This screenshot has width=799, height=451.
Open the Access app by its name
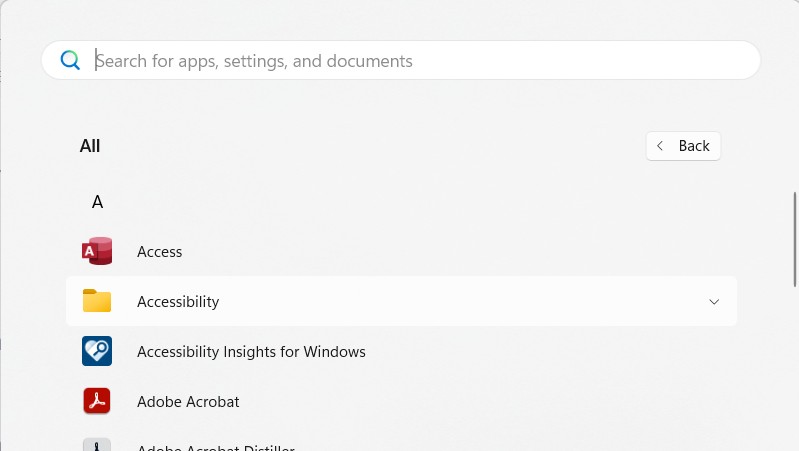click(159, 252)
